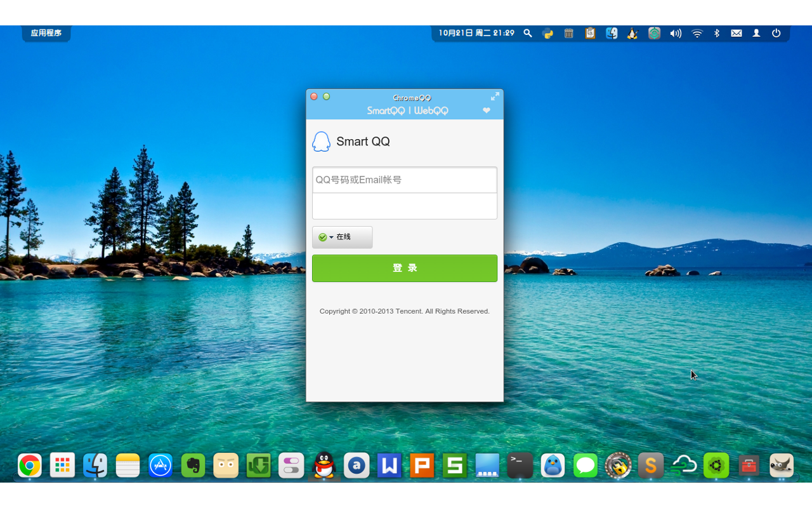Click the trash bin icon in the top panel
The height and width of the screenshot is (508, 812).
click(x=569, y=33)
